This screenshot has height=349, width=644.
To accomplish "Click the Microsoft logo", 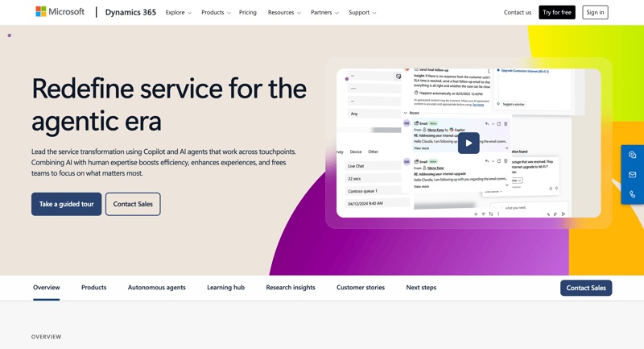I will [60, 12].
